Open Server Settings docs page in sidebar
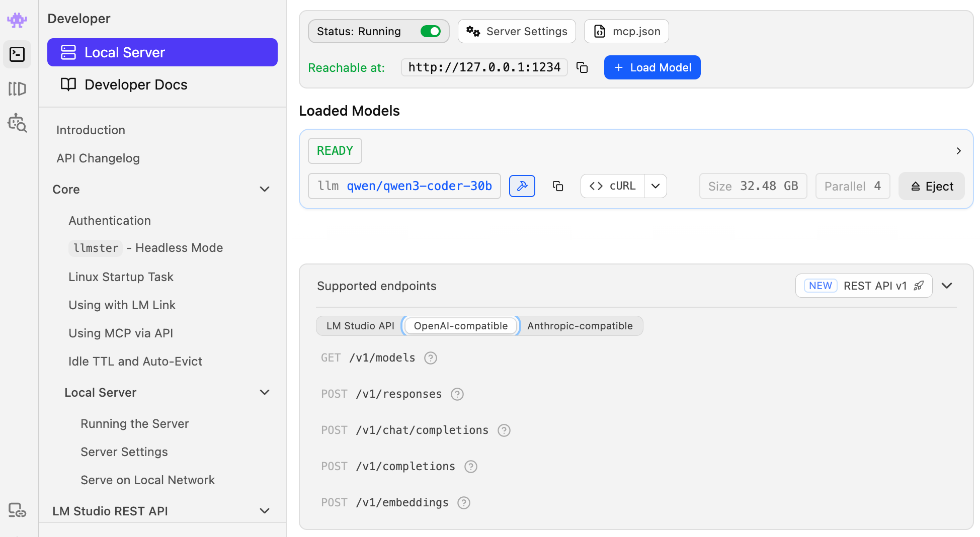 [124, 452]
